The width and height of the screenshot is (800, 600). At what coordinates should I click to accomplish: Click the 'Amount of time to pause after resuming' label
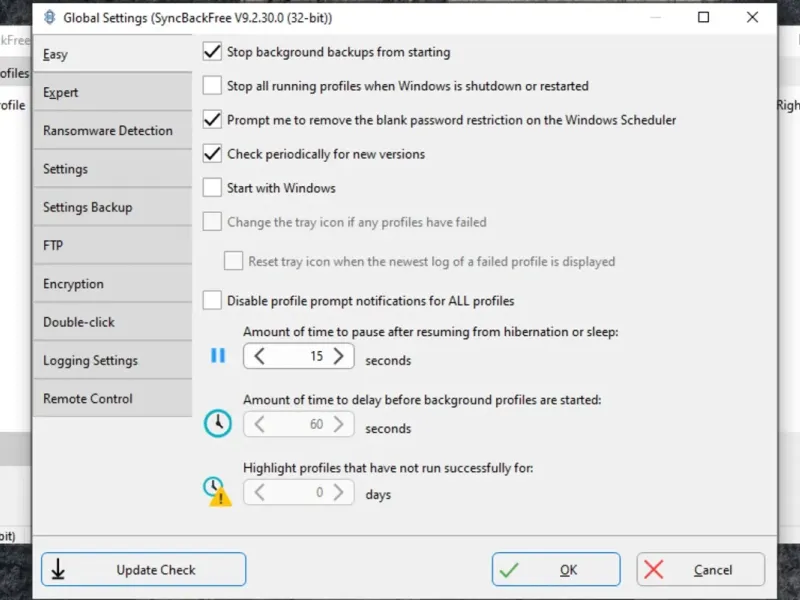(x=431, y=332)
